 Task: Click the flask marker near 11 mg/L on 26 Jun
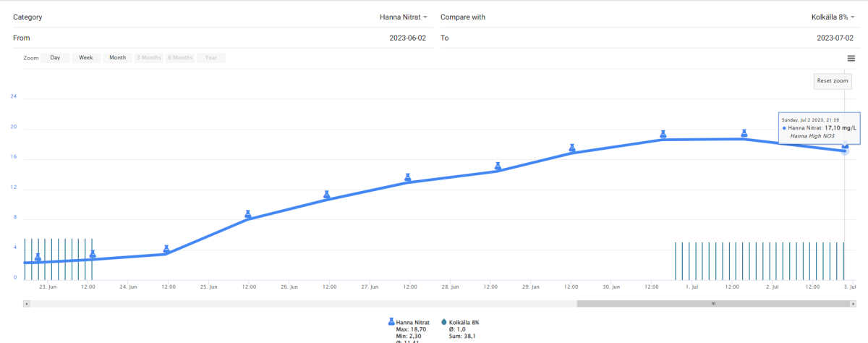point(326,194)
